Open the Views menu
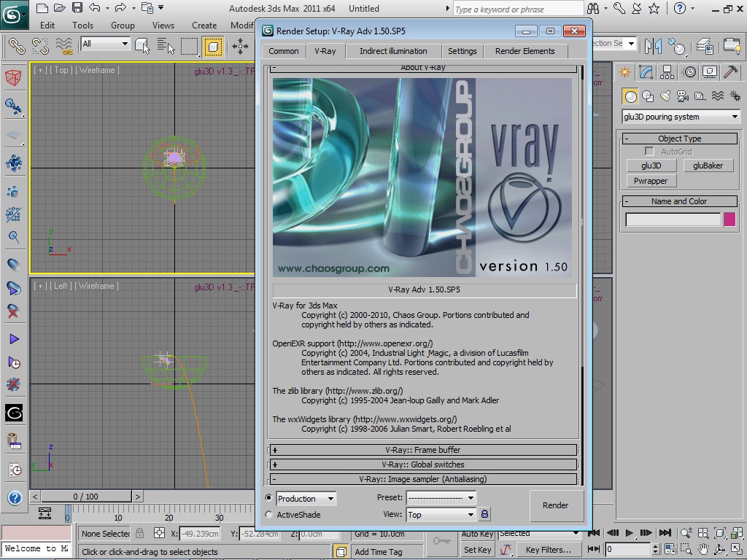Viewport: 747px width, 560px height. click(x=163, y=26)
